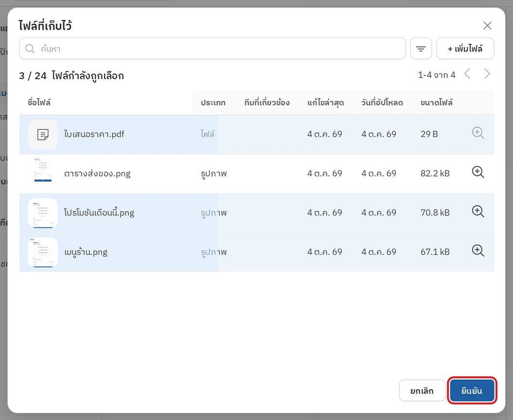The height and width of the screenshot is (420, 513).
Task: Select the file name ใบเสนอราคา.pdf
Action: [94, 134]
